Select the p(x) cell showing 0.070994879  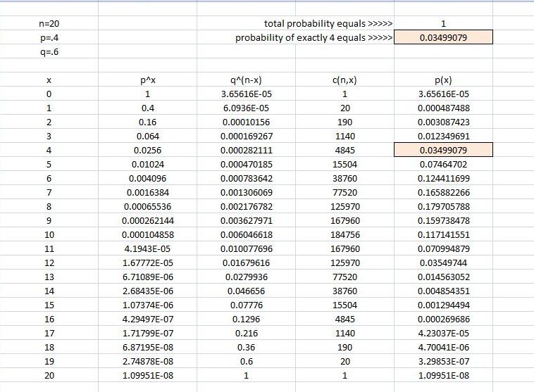[x=443, y=248]
